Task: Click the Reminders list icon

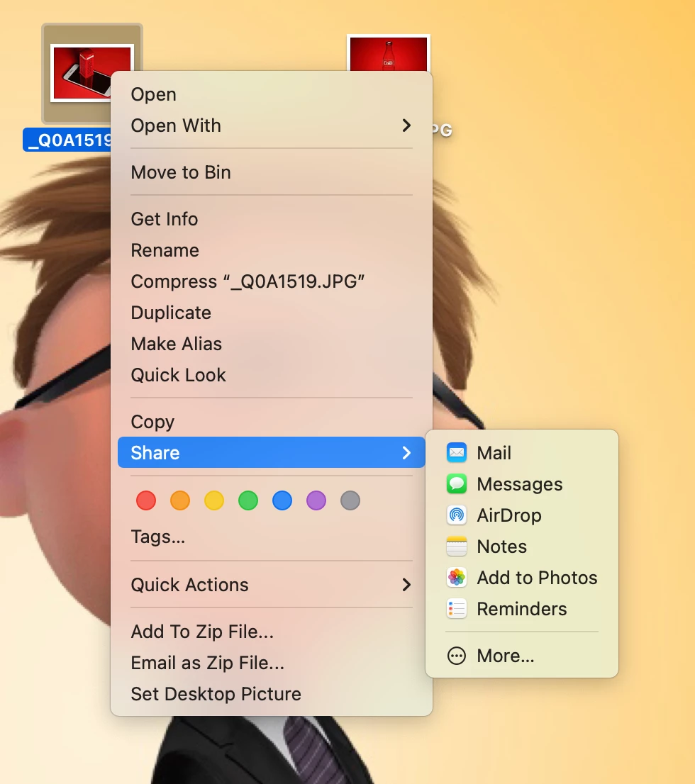Action: [456, 608]
